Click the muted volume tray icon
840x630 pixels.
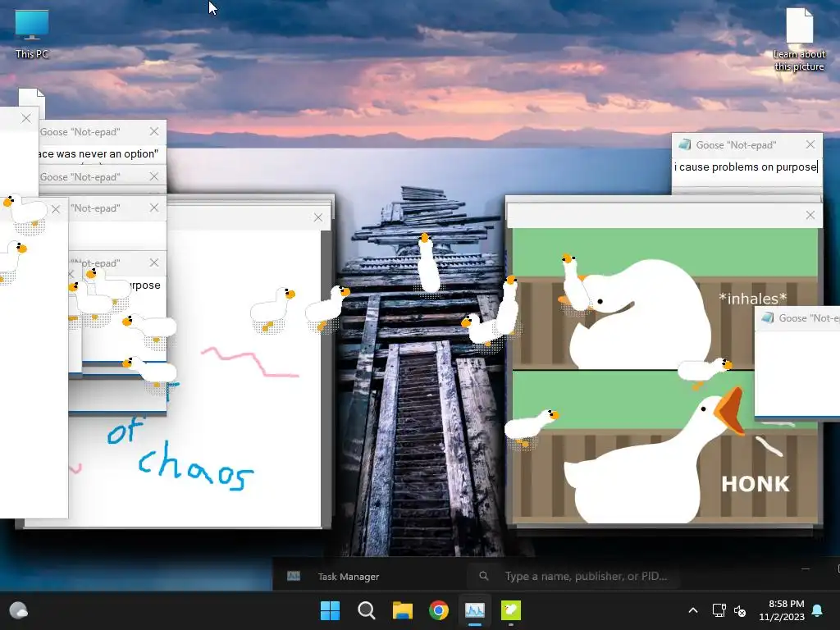click(740, 610)
